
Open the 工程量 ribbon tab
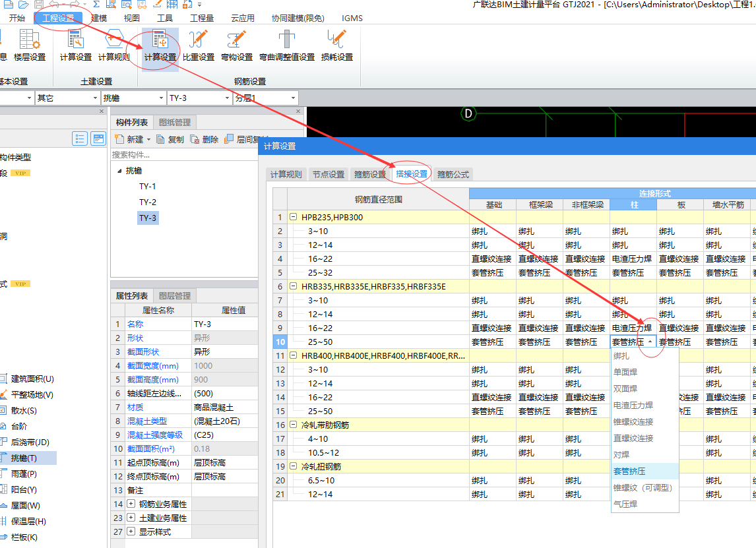202,18
